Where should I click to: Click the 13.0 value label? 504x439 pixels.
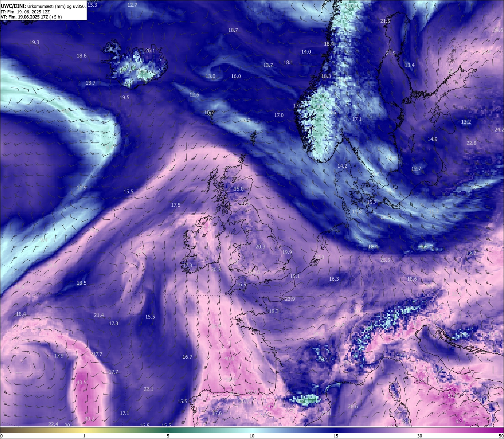tap(210, 76)
